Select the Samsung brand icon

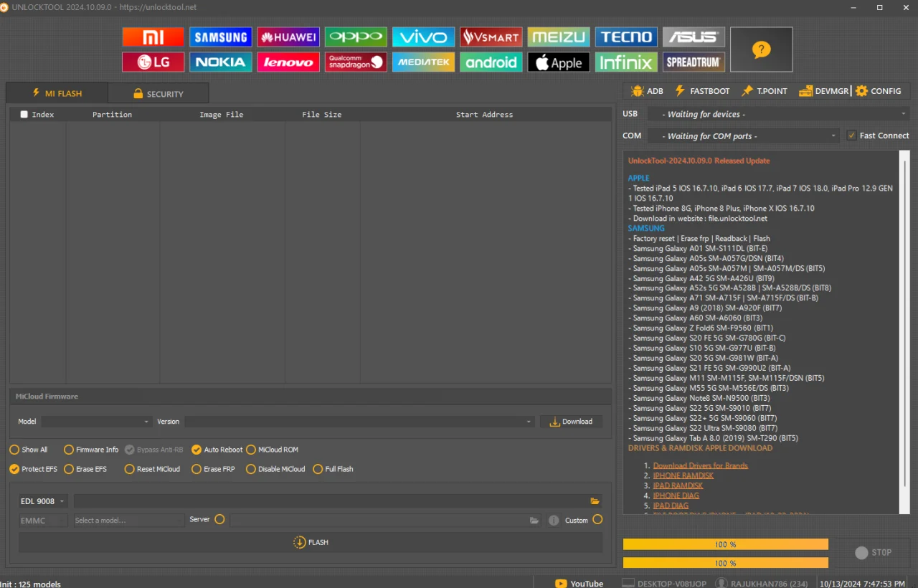(x=220, y=37)
